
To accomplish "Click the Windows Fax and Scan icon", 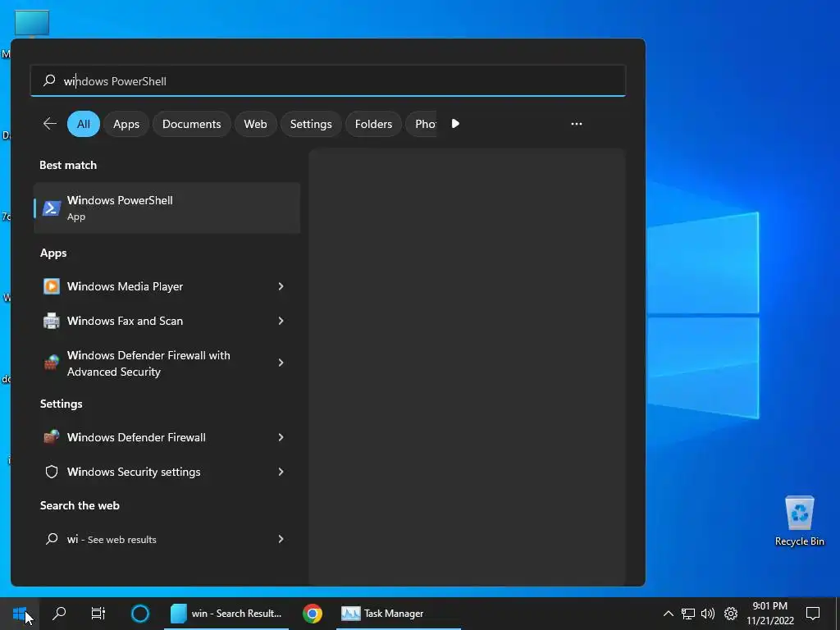I will pos(52,321).
